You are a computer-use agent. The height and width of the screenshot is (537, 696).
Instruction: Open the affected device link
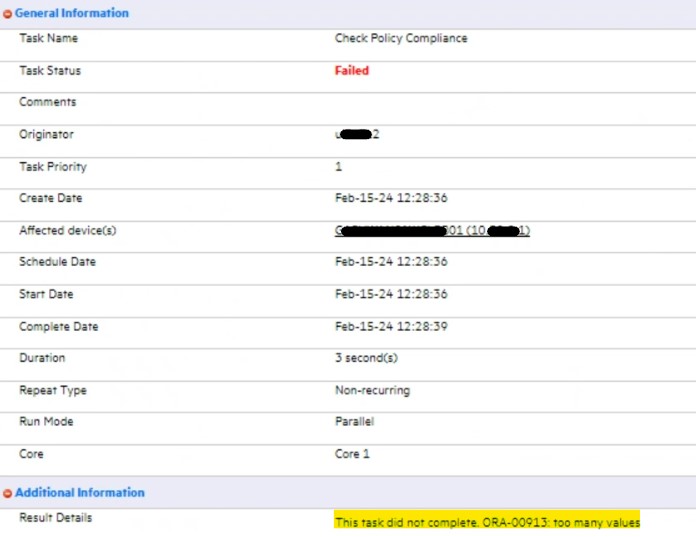tap(432, 231)
